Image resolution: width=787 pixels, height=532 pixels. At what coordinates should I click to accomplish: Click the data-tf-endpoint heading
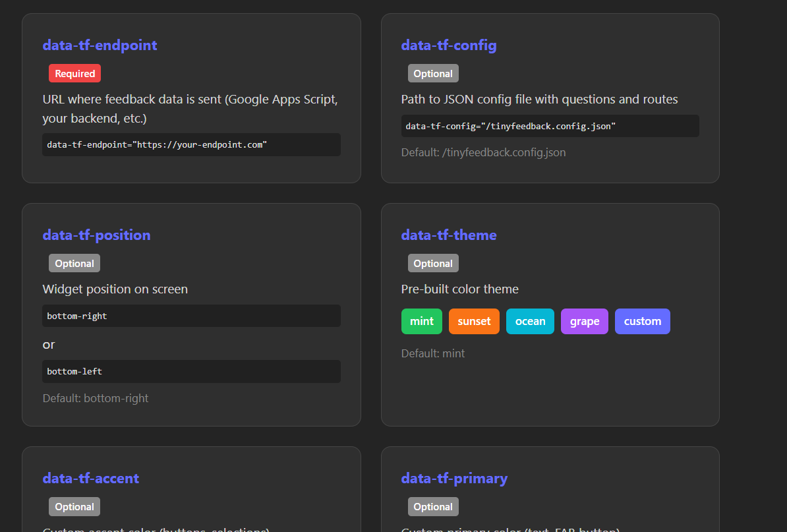click(100, 45)
